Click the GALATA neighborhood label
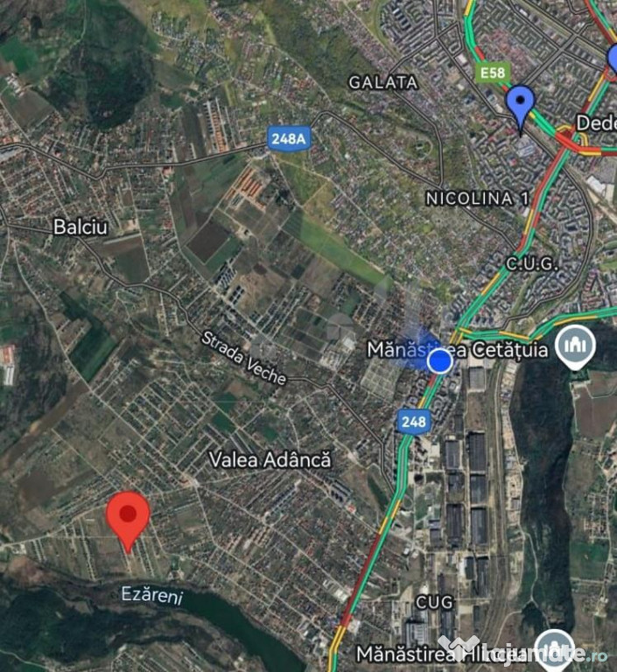The image size is (617, 672). (x=383, y=82)
